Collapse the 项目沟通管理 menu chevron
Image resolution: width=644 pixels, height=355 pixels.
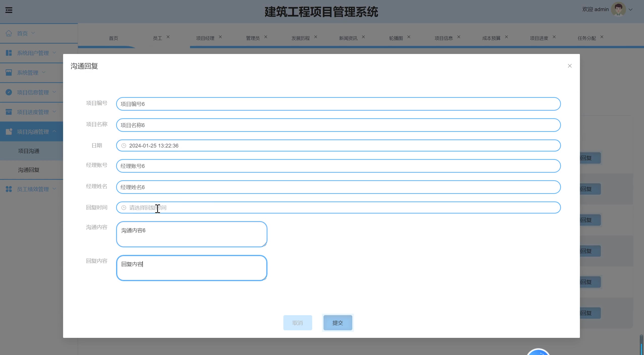(x=54, y=131)
